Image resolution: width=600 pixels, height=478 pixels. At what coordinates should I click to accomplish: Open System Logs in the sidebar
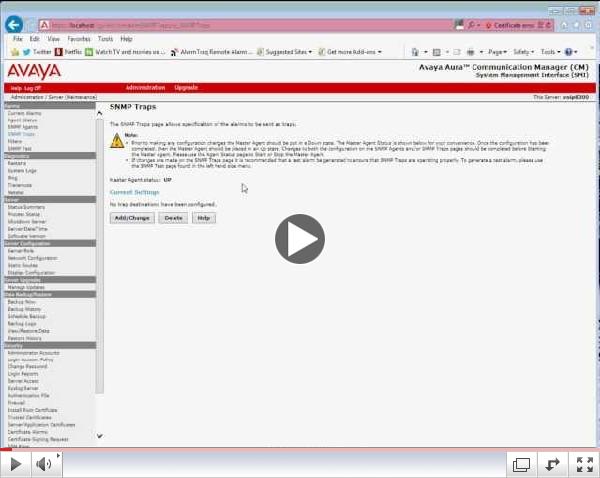[x=22, y=171]
